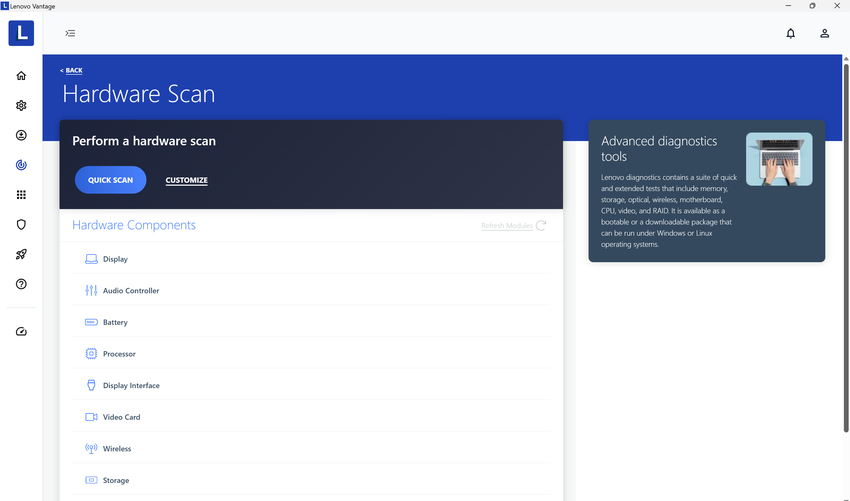Toggle the sidebar menu expand button
This screenshot has height=501, width=850.
point(70,33)
